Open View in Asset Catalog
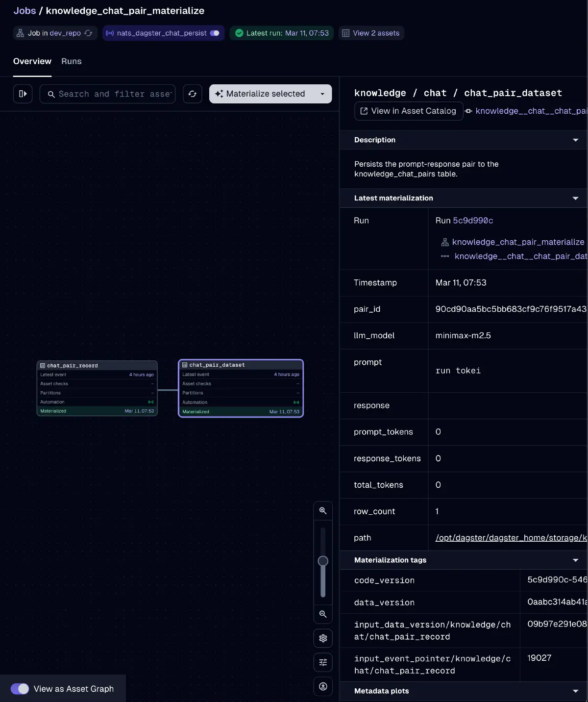The width and height of the screenshot is (588, 702). point(409,111)
